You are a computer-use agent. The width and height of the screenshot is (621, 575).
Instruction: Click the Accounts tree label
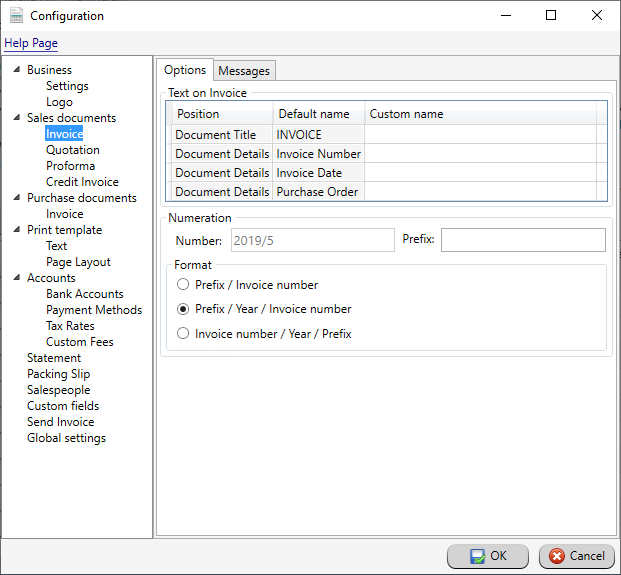point(51,278)
